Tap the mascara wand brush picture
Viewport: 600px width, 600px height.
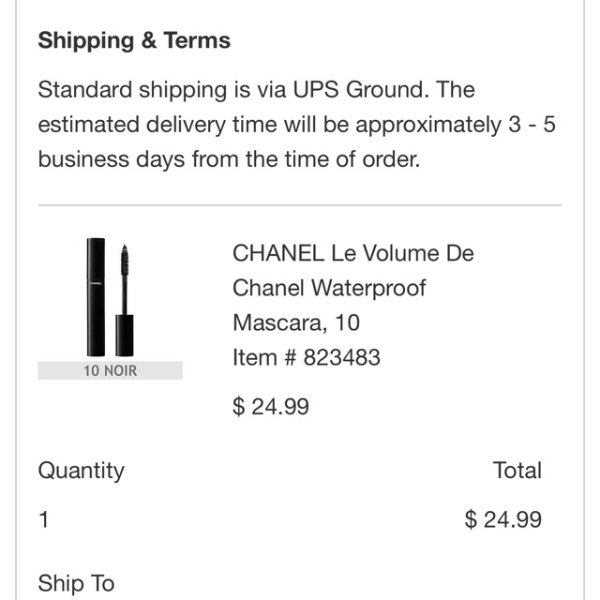pos(124,300)
